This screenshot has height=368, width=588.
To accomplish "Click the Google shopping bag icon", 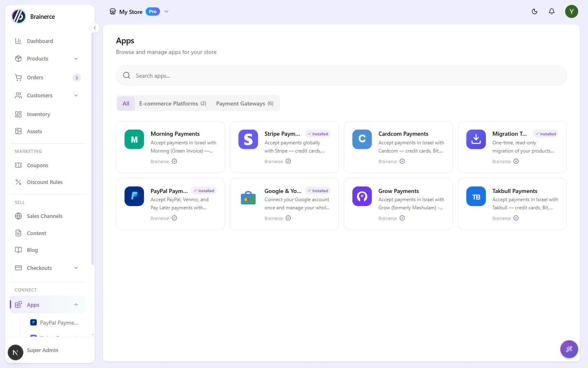I will [248, 198].
